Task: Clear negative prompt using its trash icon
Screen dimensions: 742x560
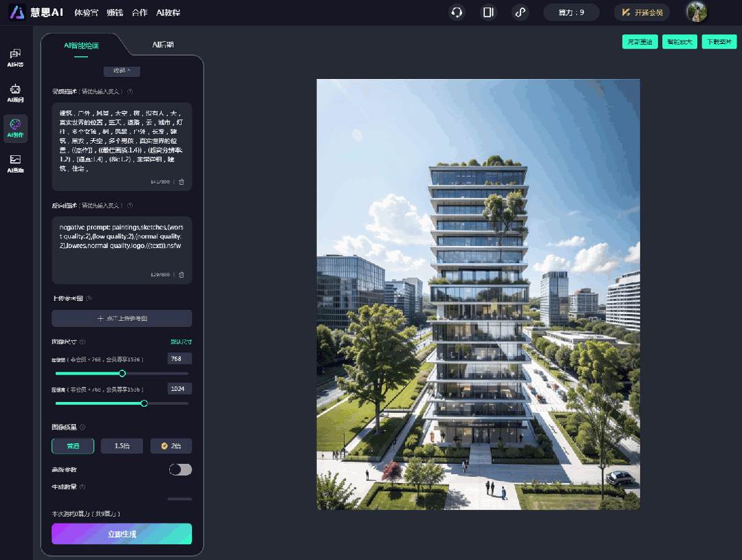Action: click(x=182, y=275)
